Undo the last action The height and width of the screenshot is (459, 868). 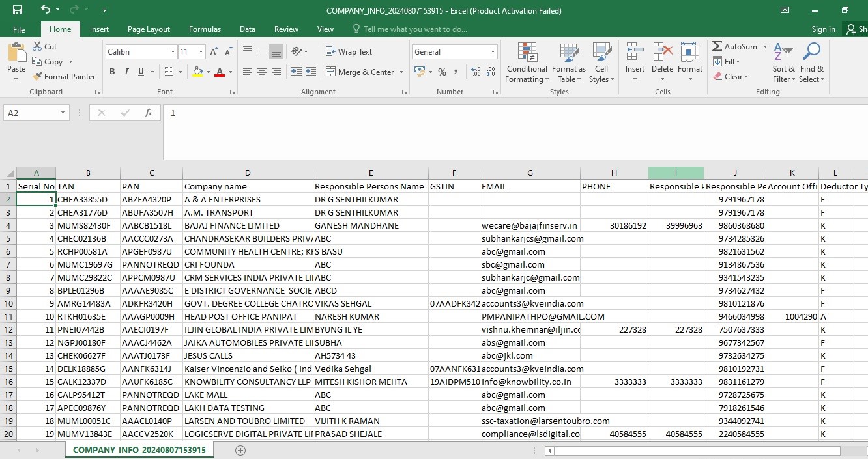tap(45, 10)
